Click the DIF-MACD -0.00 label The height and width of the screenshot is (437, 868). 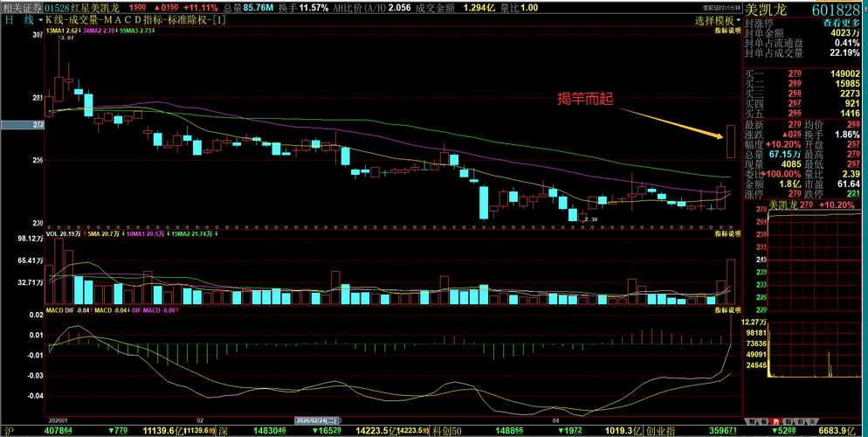(155, 310)
